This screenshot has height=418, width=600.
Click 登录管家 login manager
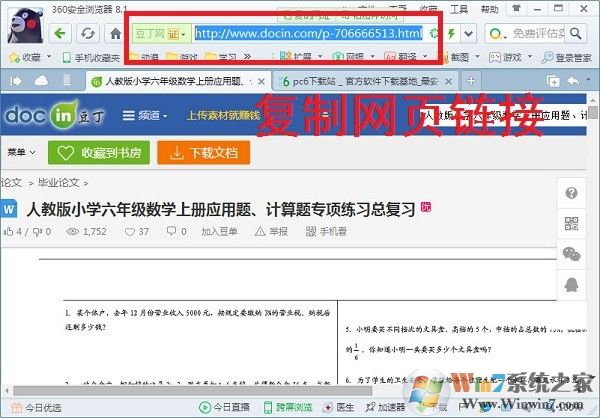(566, 57)
